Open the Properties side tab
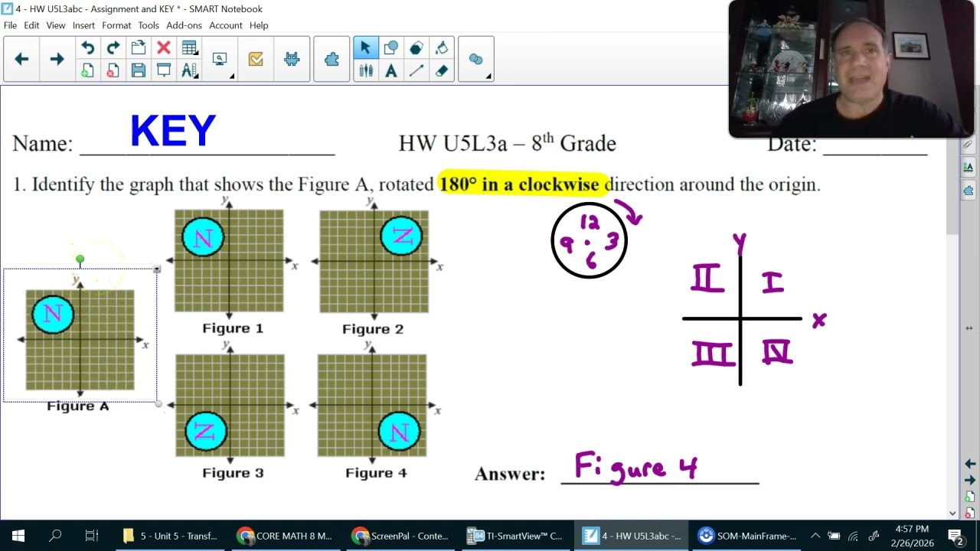 pos(969,168)
